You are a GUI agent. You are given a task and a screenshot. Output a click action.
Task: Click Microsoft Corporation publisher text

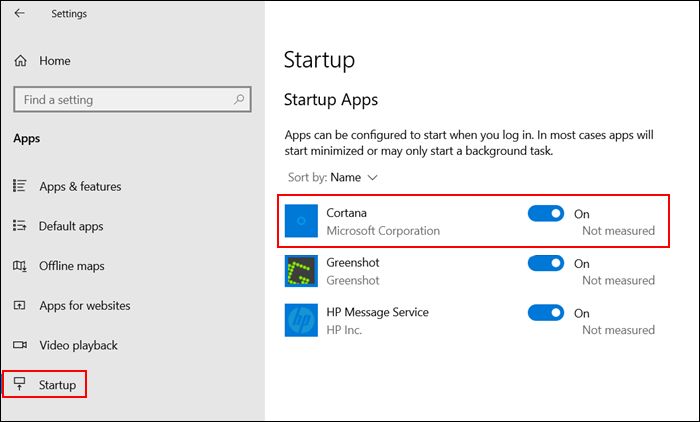click(383, 231)
